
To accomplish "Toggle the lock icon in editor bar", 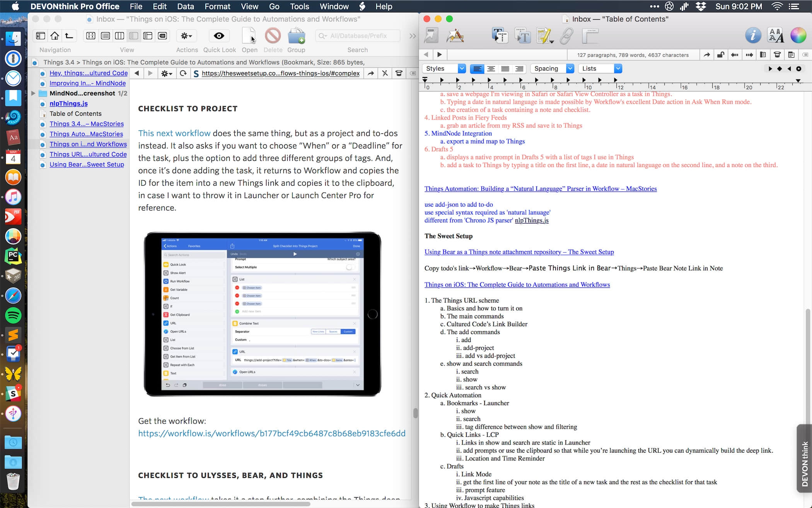I will pos(720,55).
